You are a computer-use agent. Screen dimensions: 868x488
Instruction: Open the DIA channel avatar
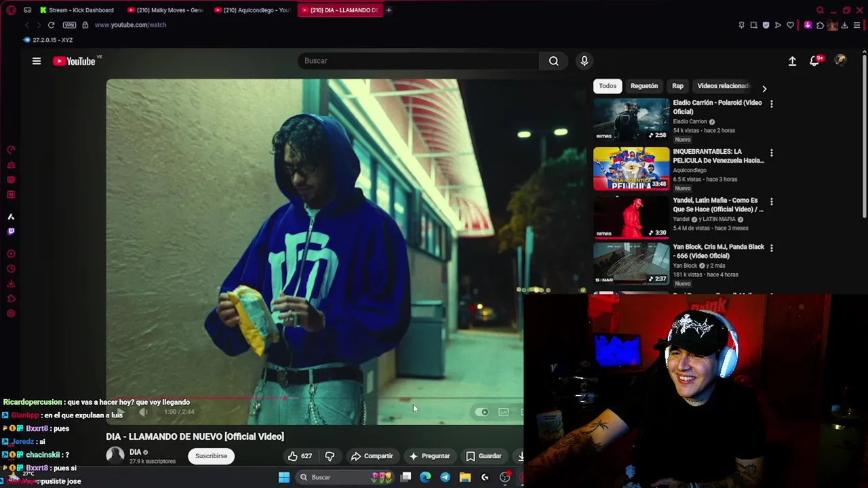115,455
